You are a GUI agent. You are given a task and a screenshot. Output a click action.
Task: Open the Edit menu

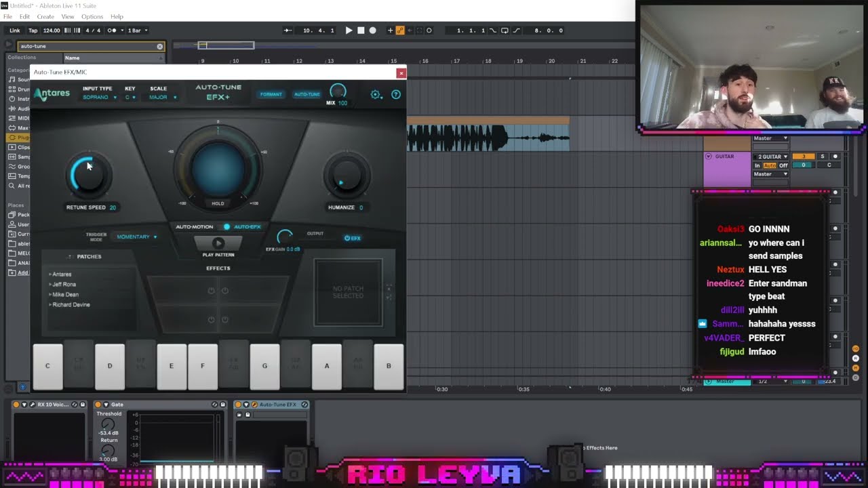tap(24, 16)
